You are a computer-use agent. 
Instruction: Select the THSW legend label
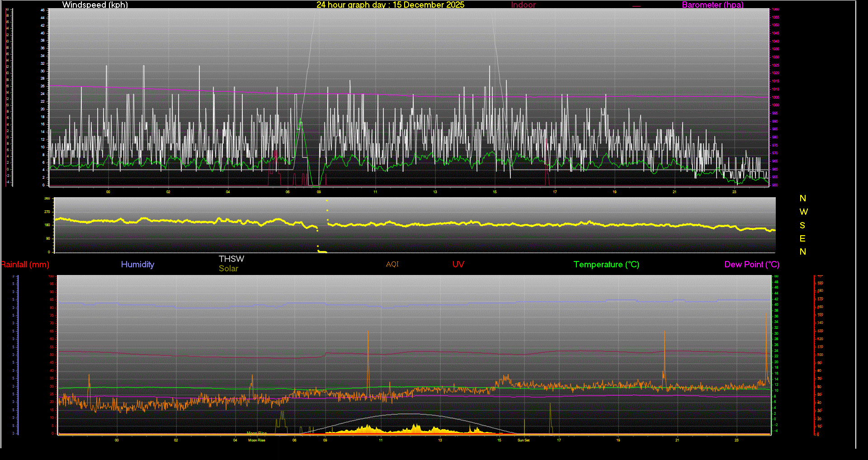231,259
